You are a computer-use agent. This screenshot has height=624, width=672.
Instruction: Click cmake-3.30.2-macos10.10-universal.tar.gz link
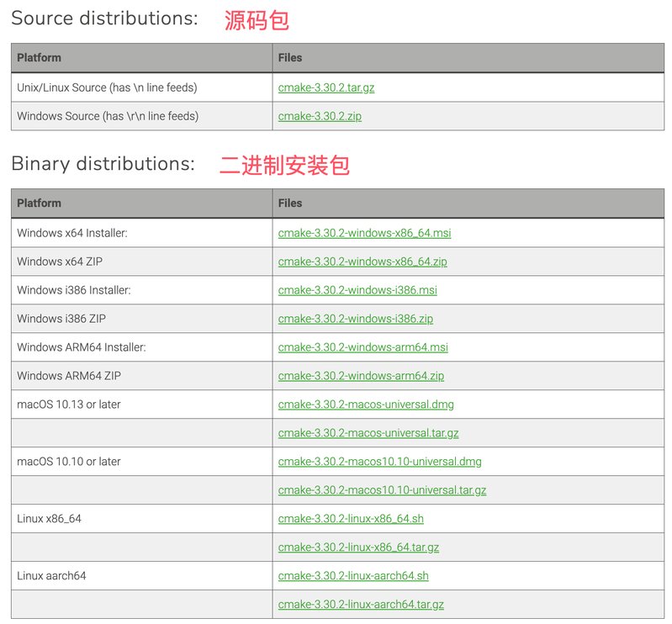pyautogui.click(x=382, y=489)
